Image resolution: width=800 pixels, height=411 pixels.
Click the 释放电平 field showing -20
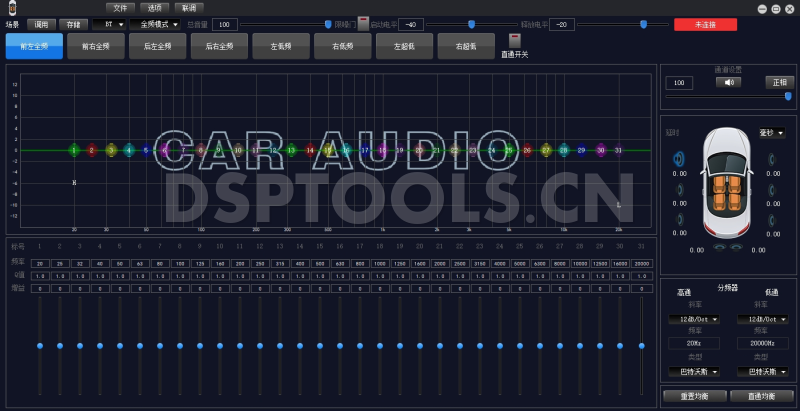pyautogui.click(x=562, y=24)
